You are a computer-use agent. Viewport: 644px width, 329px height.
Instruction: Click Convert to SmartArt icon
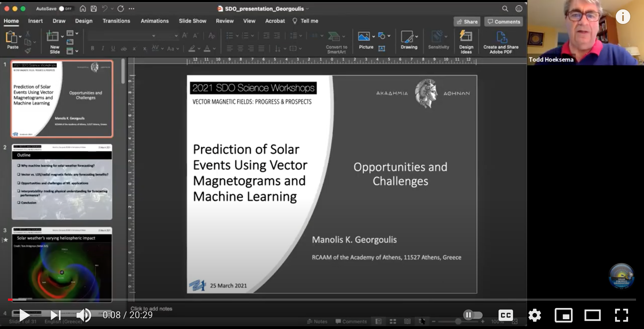click(334, 36)
